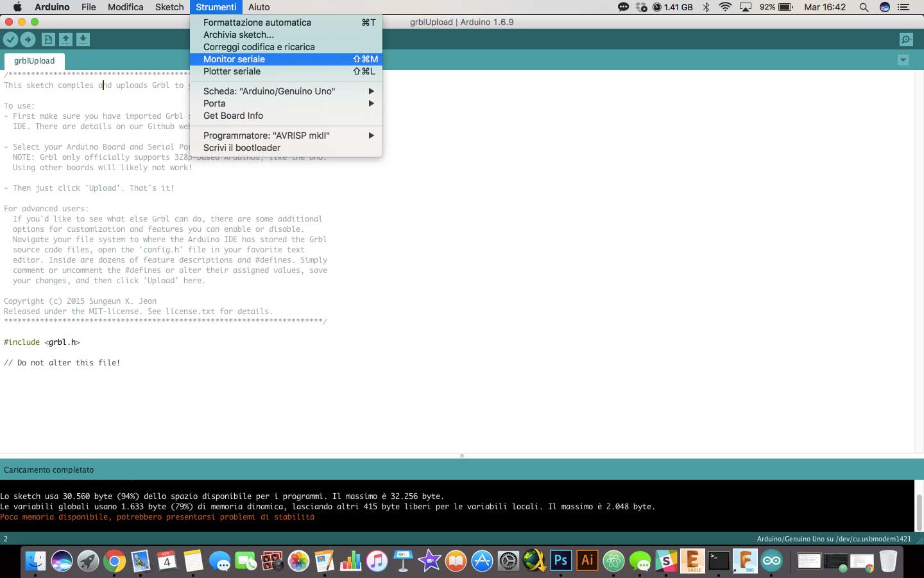Select Archivia sketch... menu entry

click(x=286, y=35)
